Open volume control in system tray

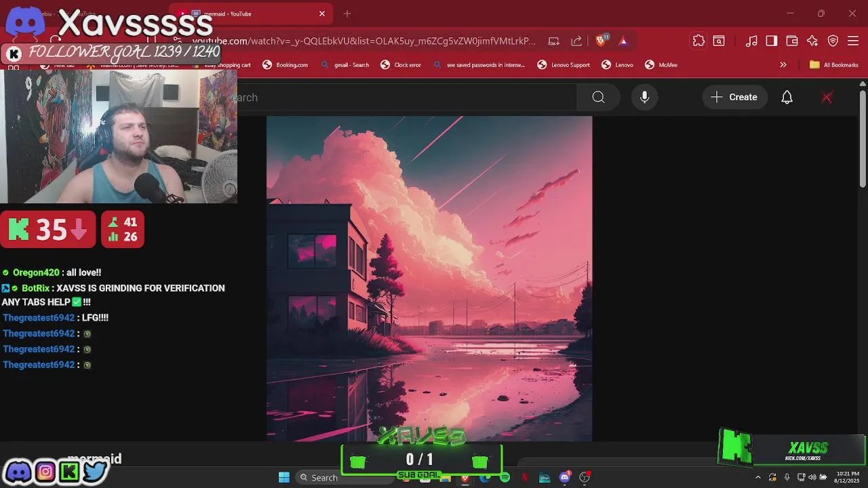[x=812, y=477]
